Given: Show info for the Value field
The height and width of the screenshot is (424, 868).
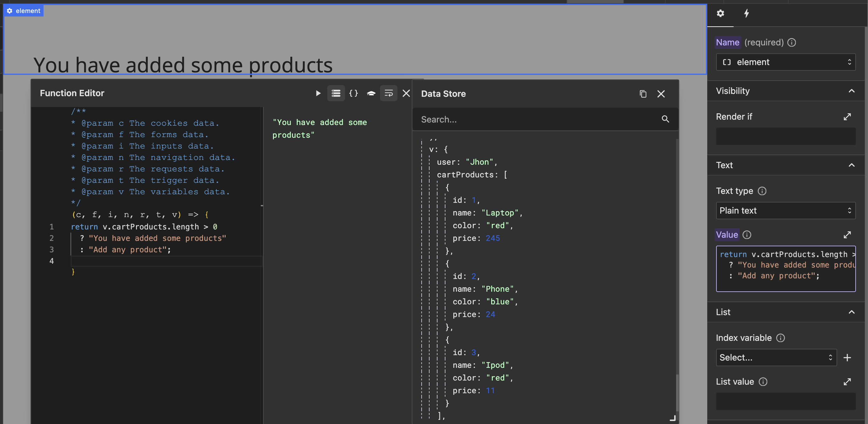Looking at the screenshot, I should pos(747,235).
